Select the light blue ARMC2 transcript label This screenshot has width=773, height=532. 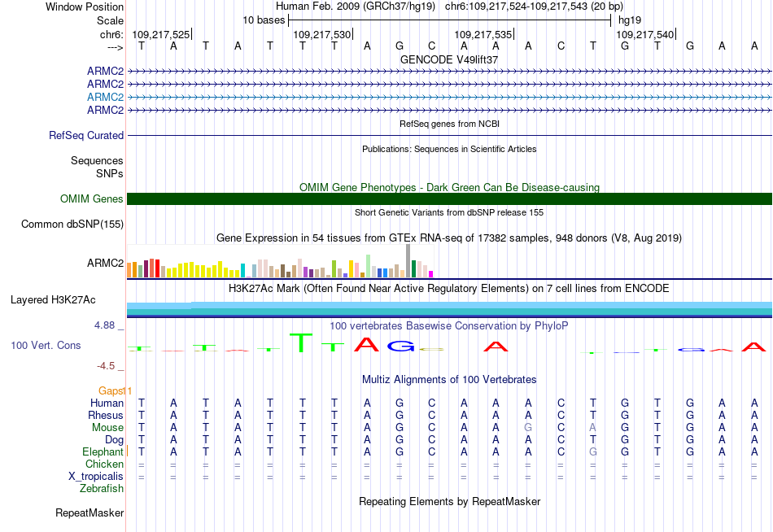click(x=105, y=97)
